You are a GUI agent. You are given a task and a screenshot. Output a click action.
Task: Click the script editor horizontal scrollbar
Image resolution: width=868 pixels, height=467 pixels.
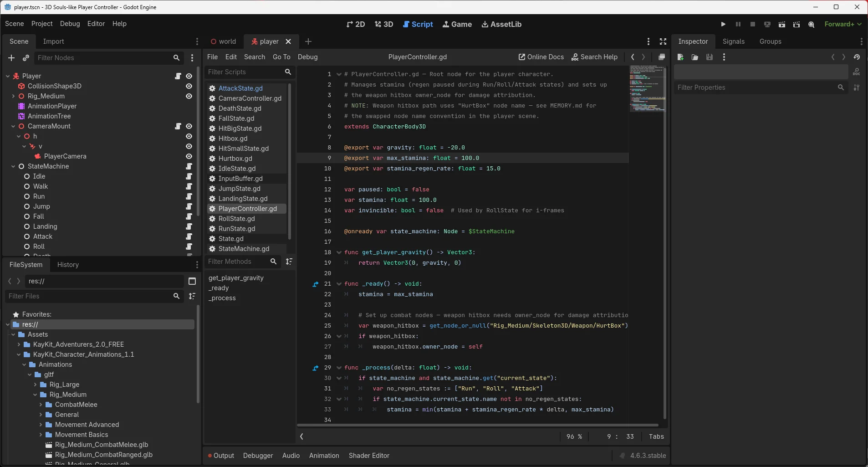[x=478, y=425]
